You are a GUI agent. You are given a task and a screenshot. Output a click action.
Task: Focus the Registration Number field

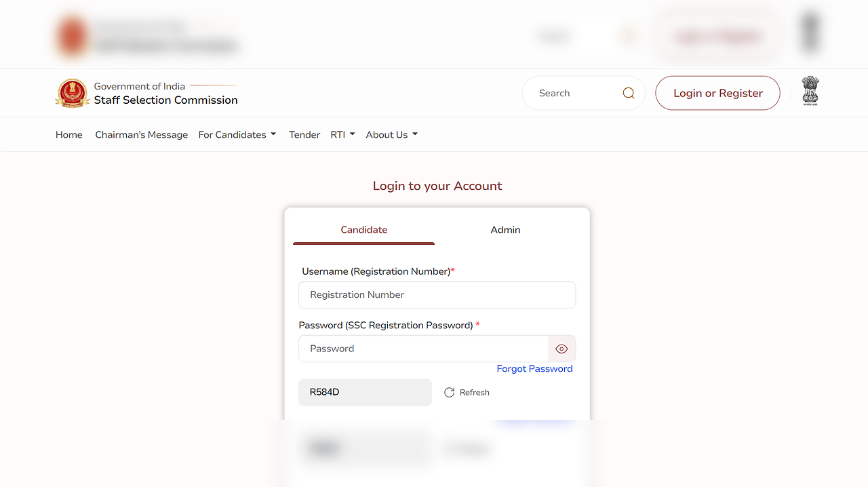(437, 295)
